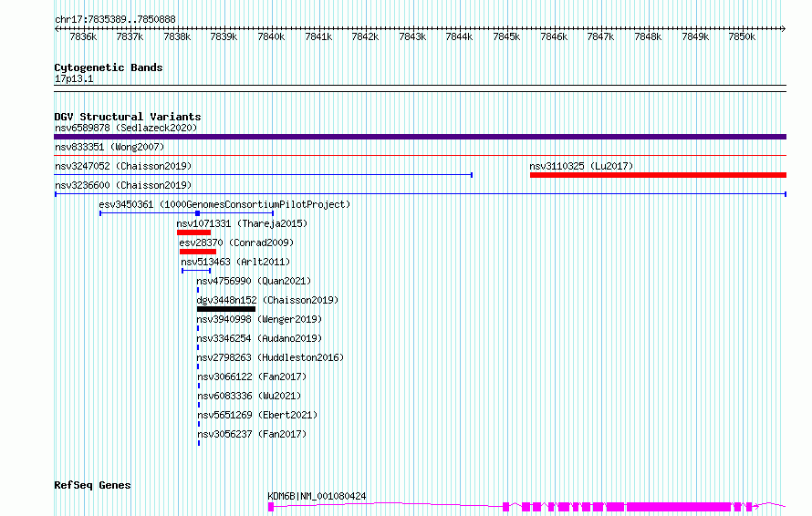Viewport: 812px width, 516px height.
Task: Click the nsv3247052 (Chaisson2019) label
Action: click(123, 166)
